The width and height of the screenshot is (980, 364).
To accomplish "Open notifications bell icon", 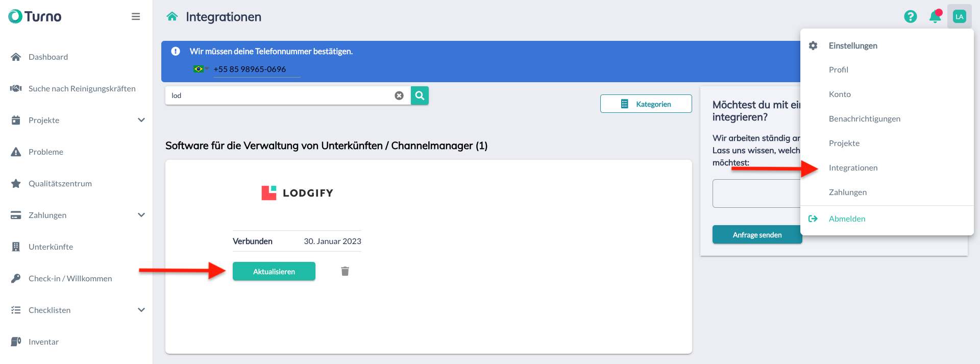I will 935,16.
